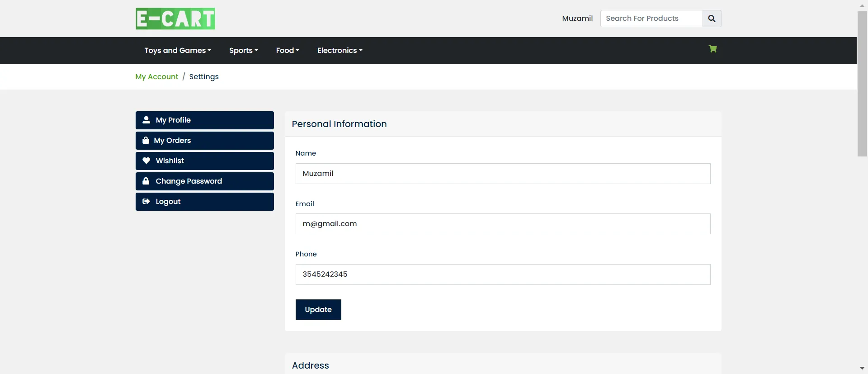
Task: Focus the Search For Products field
Action: [651, 19]
